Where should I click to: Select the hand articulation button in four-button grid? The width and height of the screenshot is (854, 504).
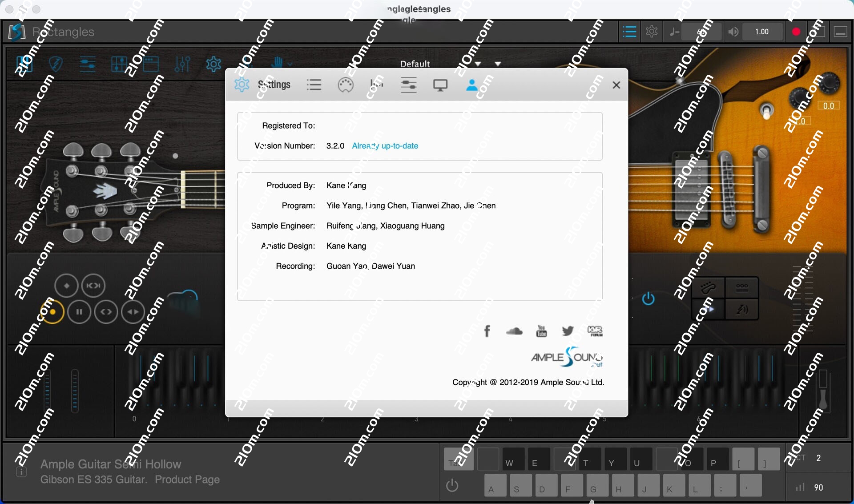pos(708,288)
